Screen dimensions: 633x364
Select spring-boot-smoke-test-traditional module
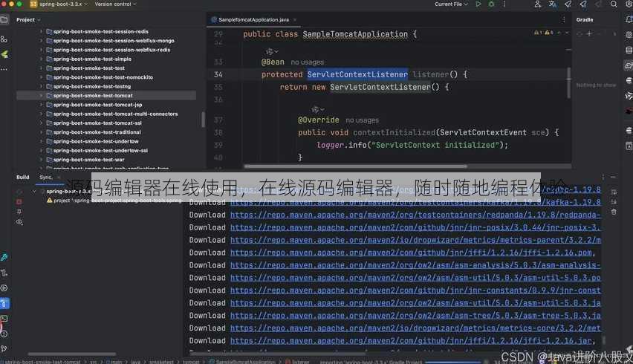97,132
